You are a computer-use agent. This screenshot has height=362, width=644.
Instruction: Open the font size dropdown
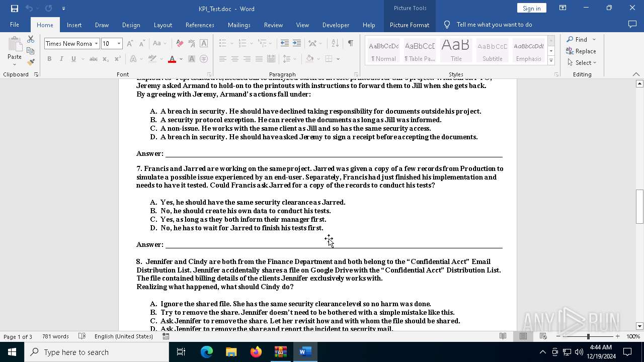[x=119, y=44]
